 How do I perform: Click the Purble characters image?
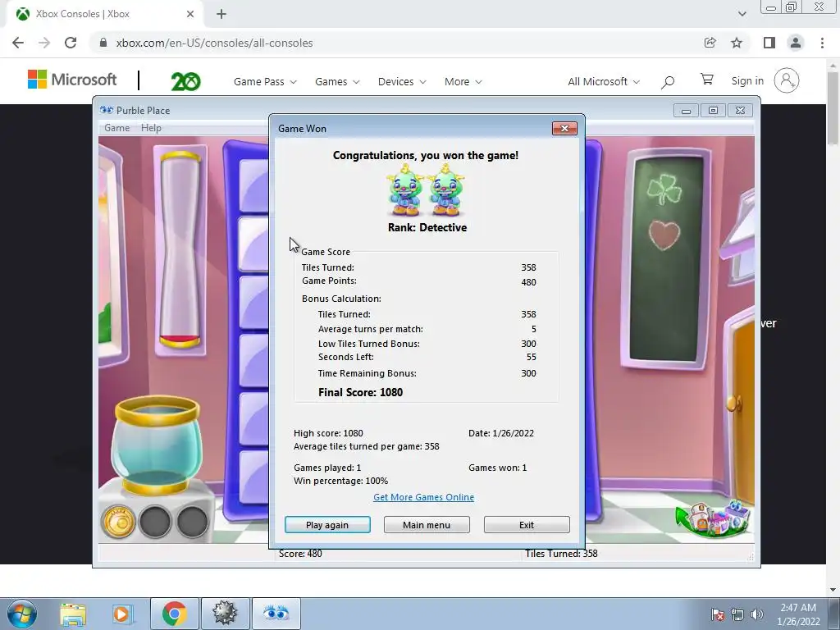point(426,190)
